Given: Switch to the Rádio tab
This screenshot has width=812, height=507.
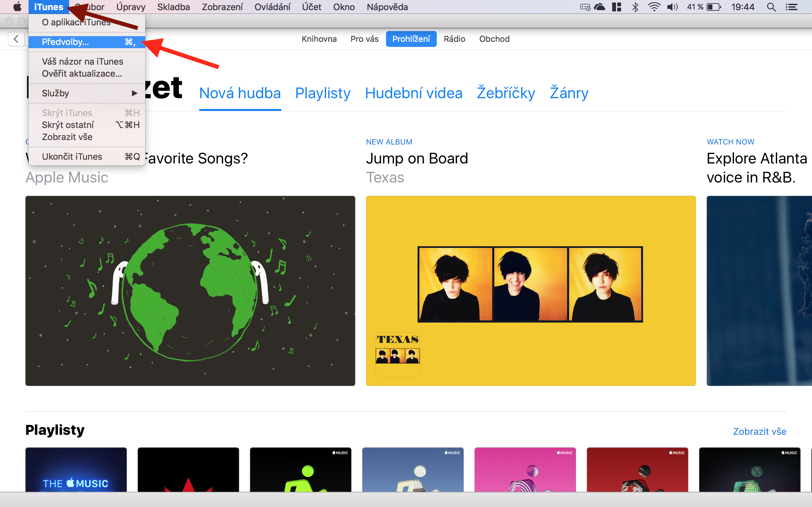Looking at the screenshot, I should coord(454,39).
